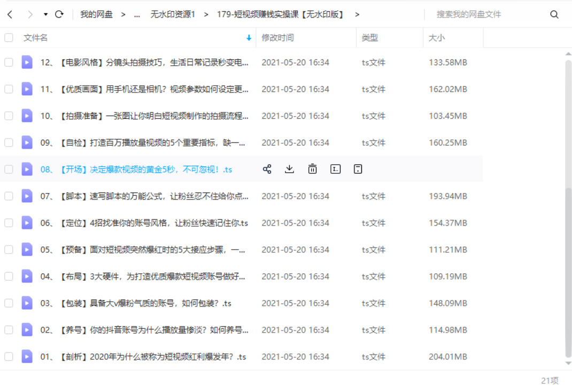This screenshot has height=392, width=572.
Task: Open the 179-短视频赚钱实操课 breadcrumb
Action: [x=280, y=14]
